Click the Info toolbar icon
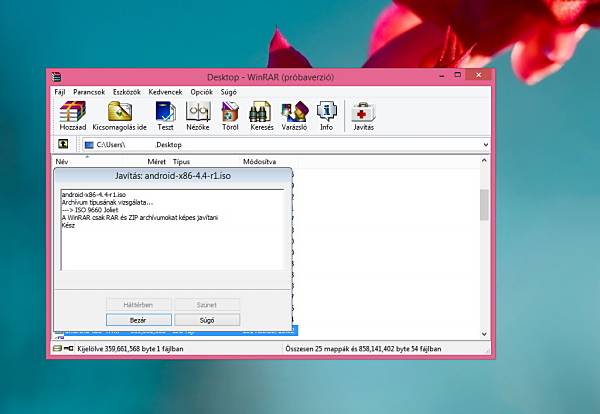 tap(326, 112)
